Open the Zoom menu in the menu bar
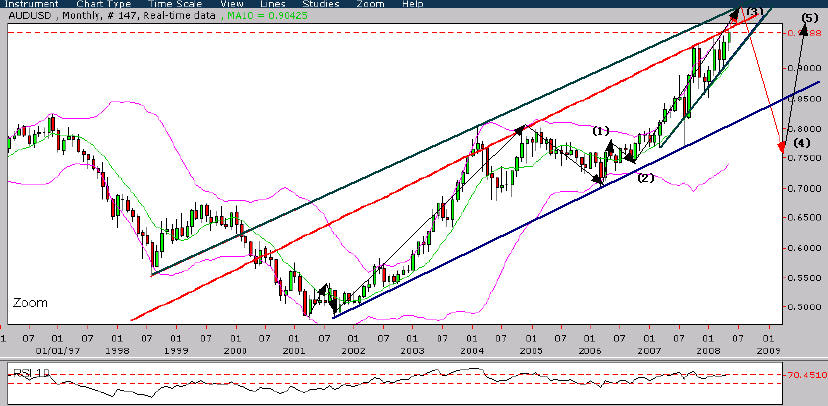Image resolution: width=828 pixels, height=406 pixels. tap(370, 4)
